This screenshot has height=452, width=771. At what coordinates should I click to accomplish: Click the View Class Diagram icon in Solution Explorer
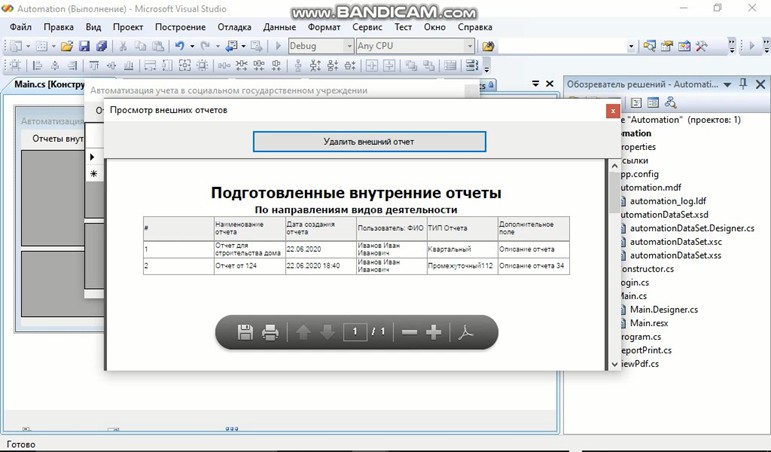[670, 102]
